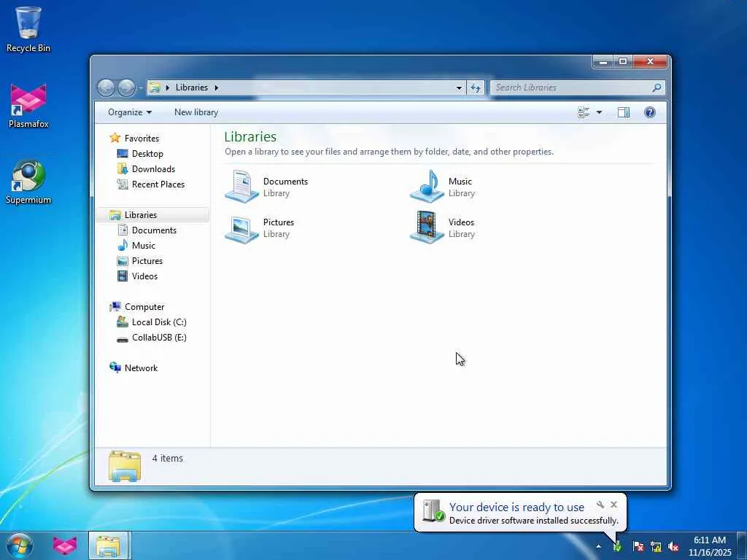Screen dimensions: 747x560
Task: Open the network status tray icon
Action: click(656, 546)
